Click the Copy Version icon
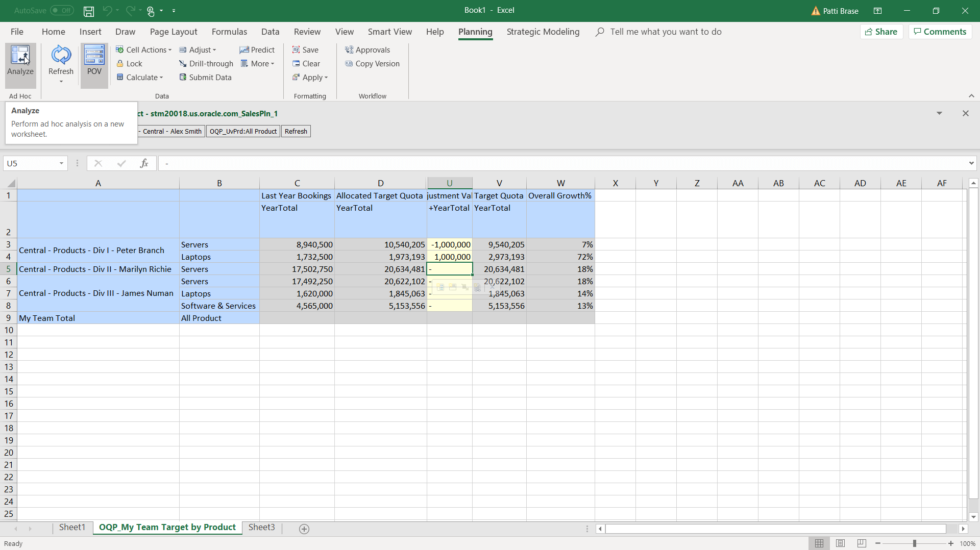Viewport: 980px width, 550px height. (x=373, y=63)
